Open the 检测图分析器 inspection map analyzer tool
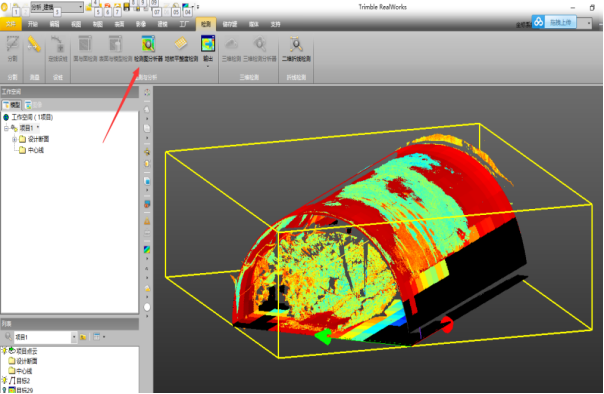This screenshot has height=394, width=604. [x=148, y=48]
